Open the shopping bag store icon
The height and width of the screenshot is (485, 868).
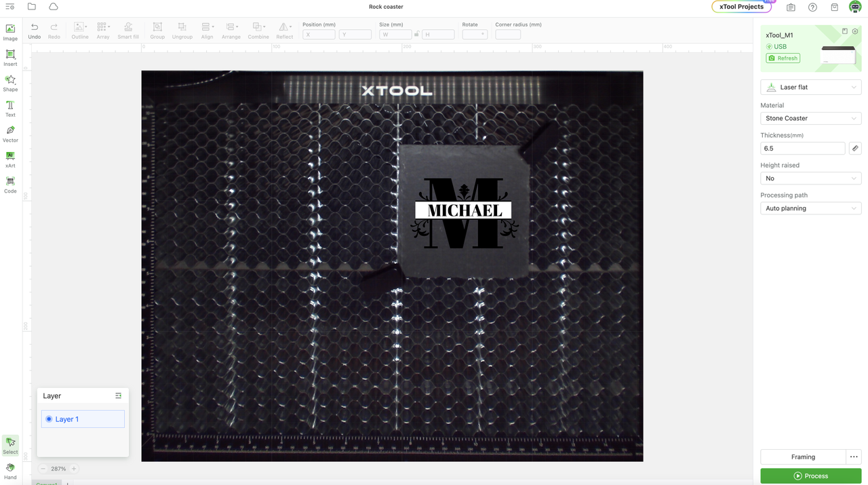click(x=834, y=7)
